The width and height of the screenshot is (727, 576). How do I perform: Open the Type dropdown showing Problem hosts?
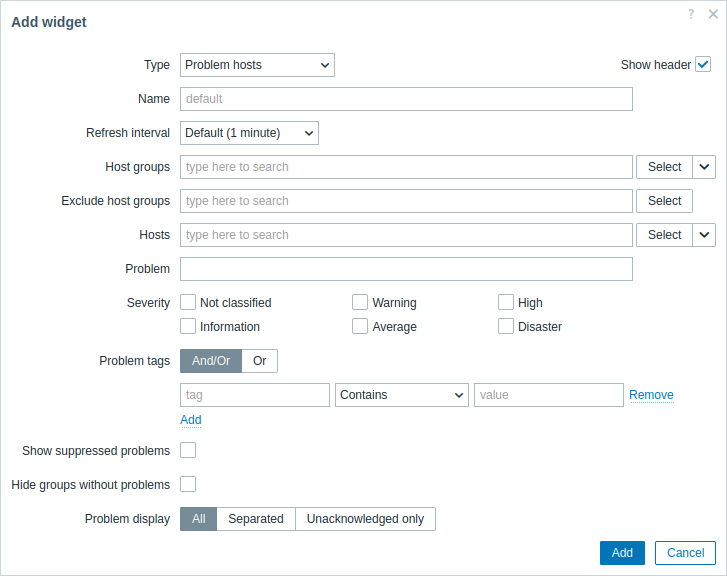257,65
